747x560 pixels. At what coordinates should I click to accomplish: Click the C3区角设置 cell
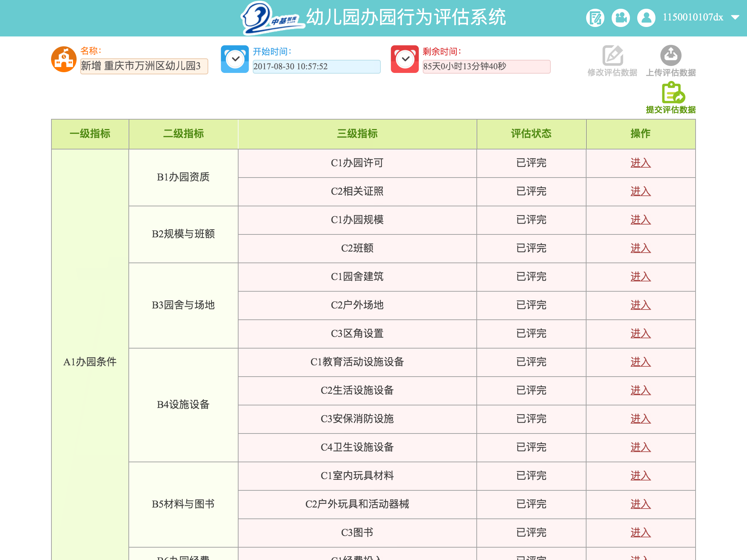(357, 334)
